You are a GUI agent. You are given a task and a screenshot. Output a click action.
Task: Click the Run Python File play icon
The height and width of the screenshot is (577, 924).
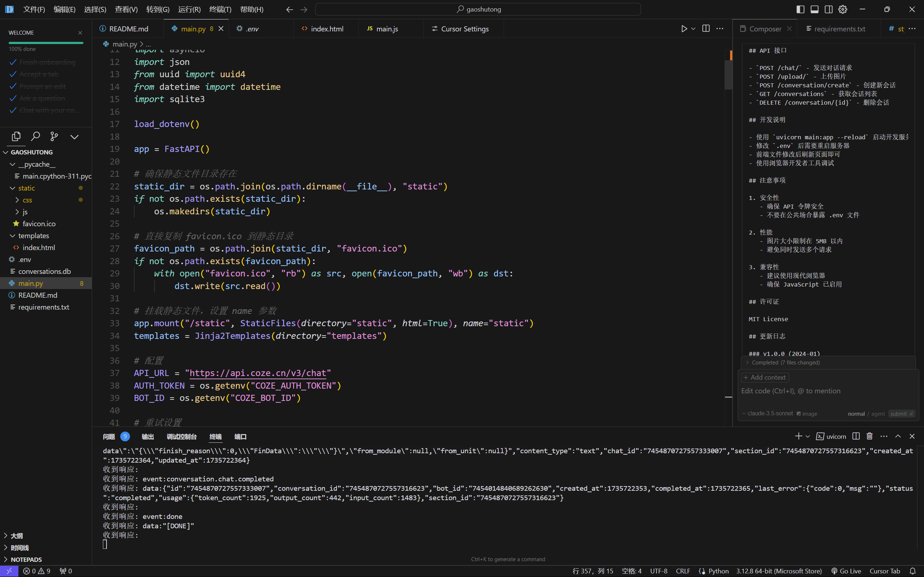(x=684, y=29)
